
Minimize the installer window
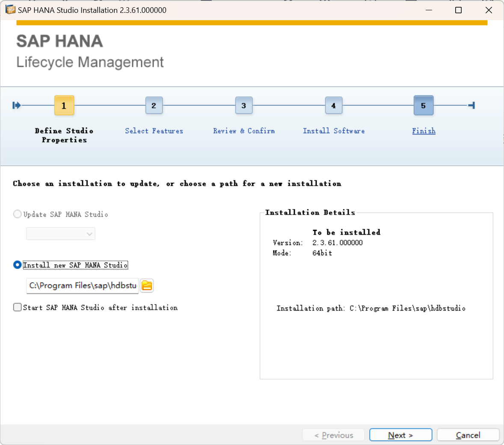coord(429,10)
